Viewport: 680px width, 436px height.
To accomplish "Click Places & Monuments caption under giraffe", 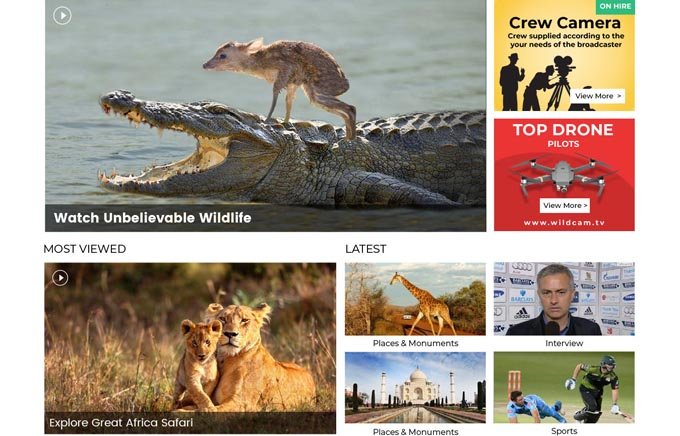I will [415, 343].
